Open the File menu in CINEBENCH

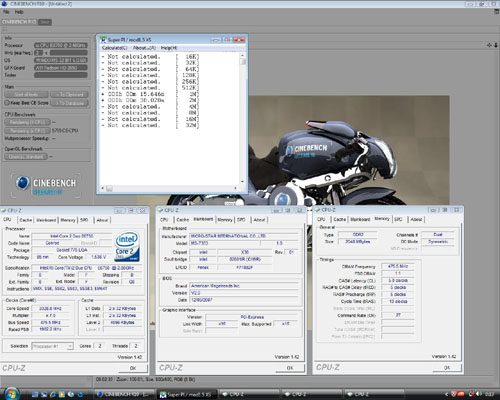[x=6, y=12]
